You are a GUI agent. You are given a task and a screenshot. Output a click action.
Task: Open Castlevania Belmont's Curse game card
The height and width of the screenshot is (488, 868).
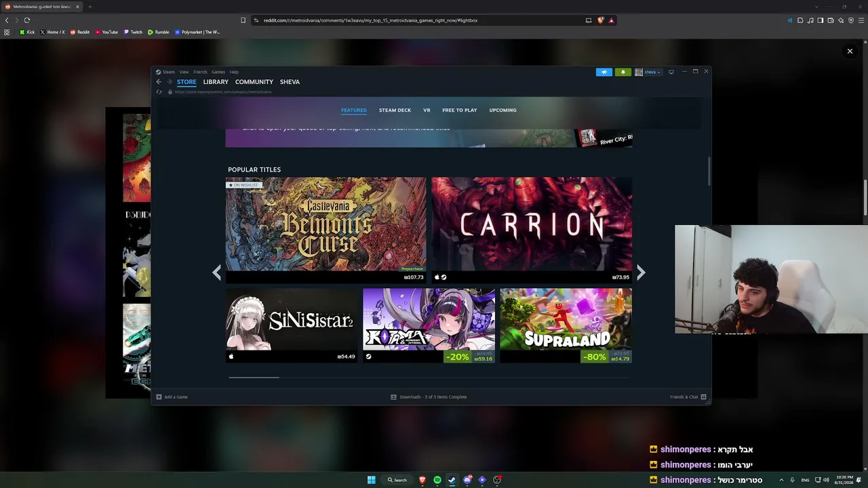[326, 230]
